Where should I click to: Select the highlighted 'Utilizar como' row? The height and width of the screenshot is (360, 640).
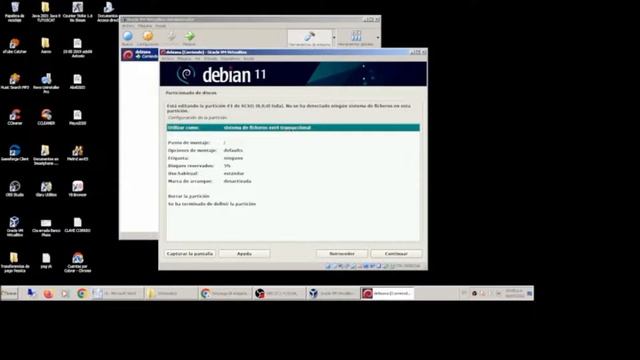[293, 128]
